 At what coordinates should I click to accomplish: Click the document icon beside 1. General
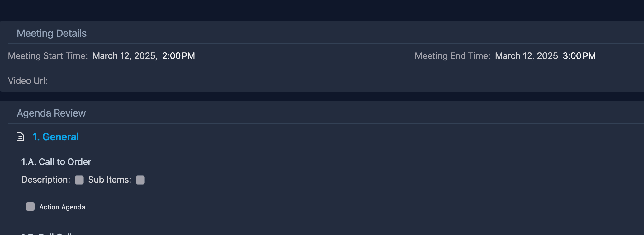coord(20,137)
